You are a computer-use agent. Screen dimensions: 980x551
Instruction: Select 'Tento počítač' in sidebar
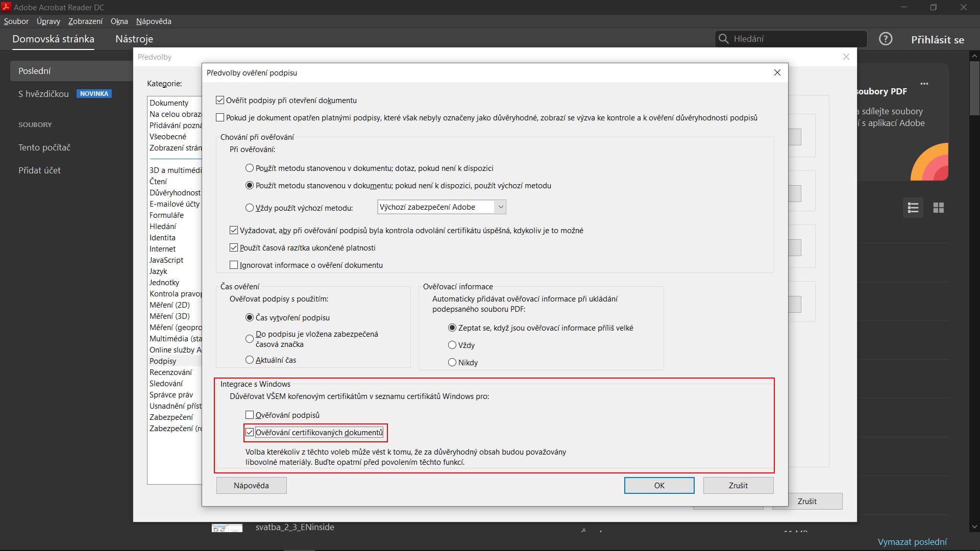[x=44, y=147]
